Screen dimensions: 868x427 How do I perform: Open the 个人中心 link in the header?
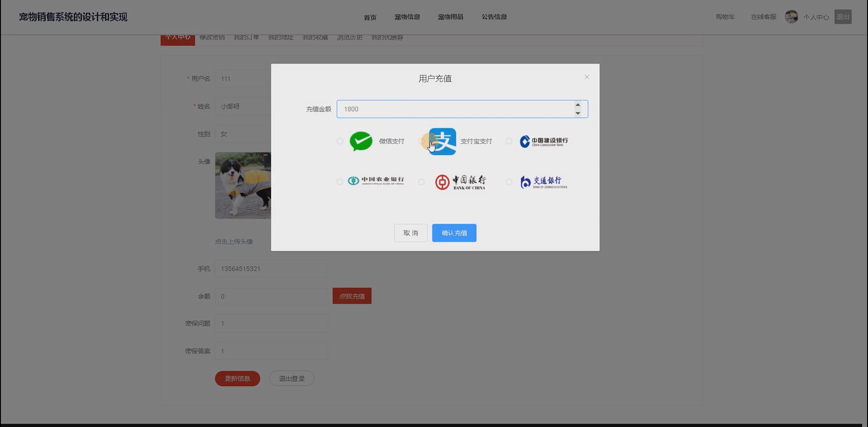(x=816, y=17)
